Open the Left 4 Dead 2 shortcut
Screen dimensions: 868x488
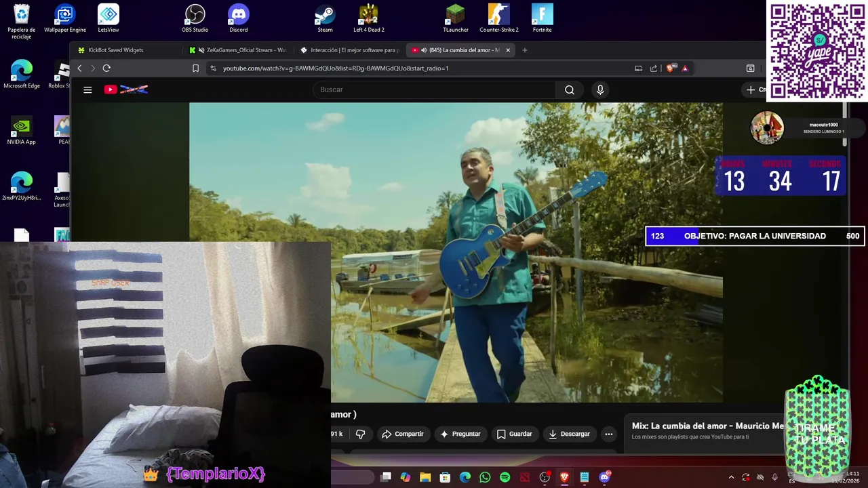[369, 18]
